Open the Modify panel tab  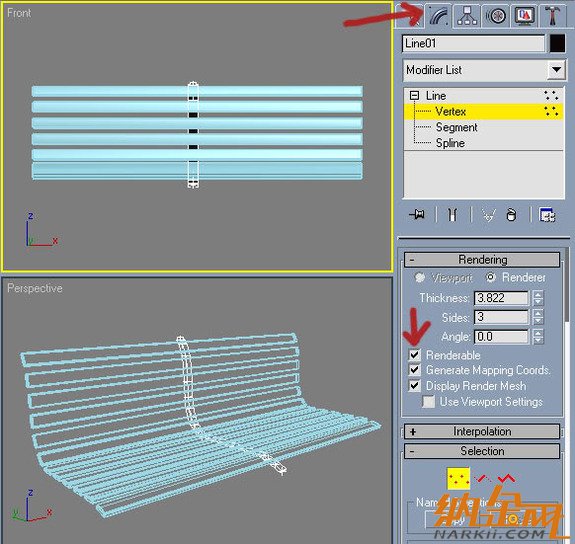click(x=439, y=15)
